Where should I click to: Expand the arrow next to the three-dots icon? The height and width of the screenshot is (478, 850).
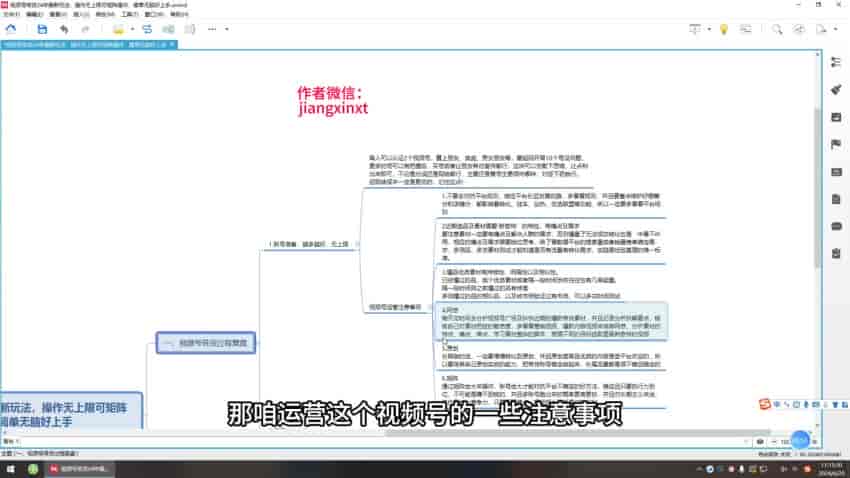(x=227, y=29)
